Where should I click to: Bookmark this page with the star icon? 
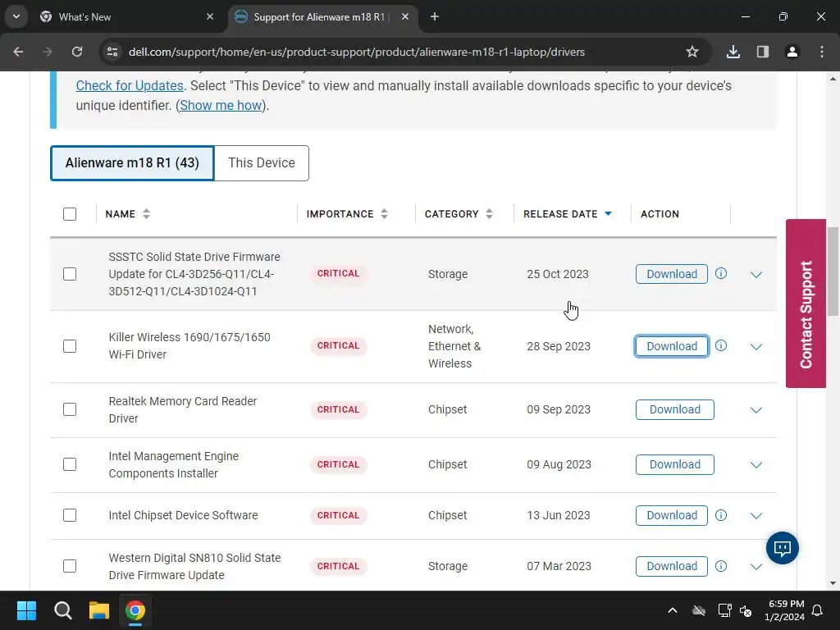click(692, 52)
